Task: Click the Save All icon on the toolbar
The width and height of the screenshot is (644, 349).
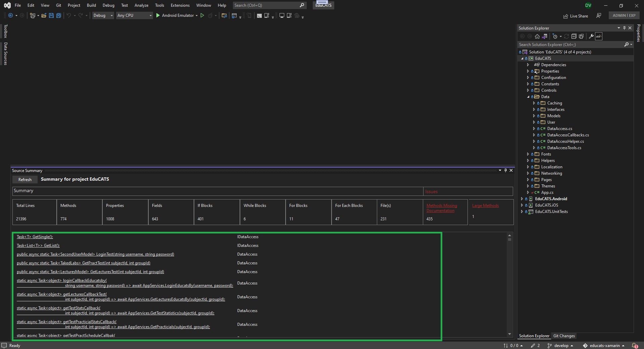Action: click(x=58, y=15)
